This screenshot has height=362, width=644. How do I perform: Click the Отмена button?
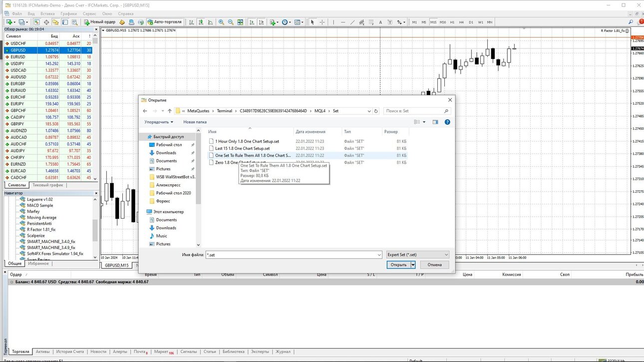coord(434,265)
